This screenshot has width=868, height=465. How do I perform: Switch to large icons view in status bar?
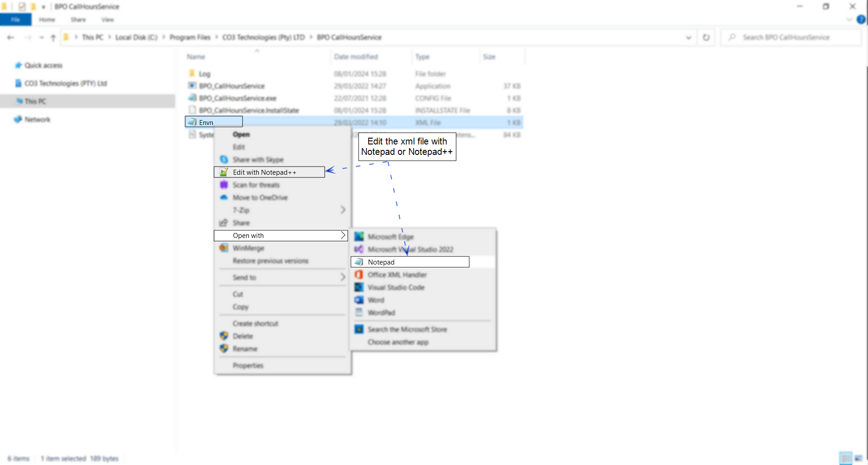859,458
